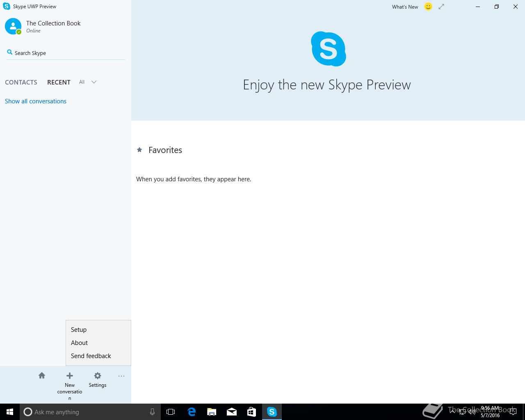Image resolution: width=525 pixels, height=420 pixels.
Task: Go to Home via the house icon
Action: pos(42,376)
